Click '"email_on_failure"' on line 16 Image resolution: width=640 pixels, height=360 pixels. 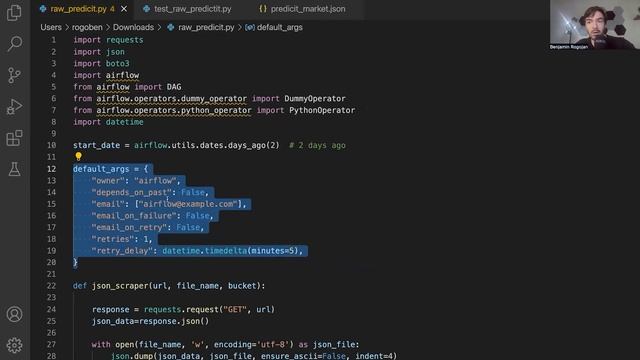134,216
